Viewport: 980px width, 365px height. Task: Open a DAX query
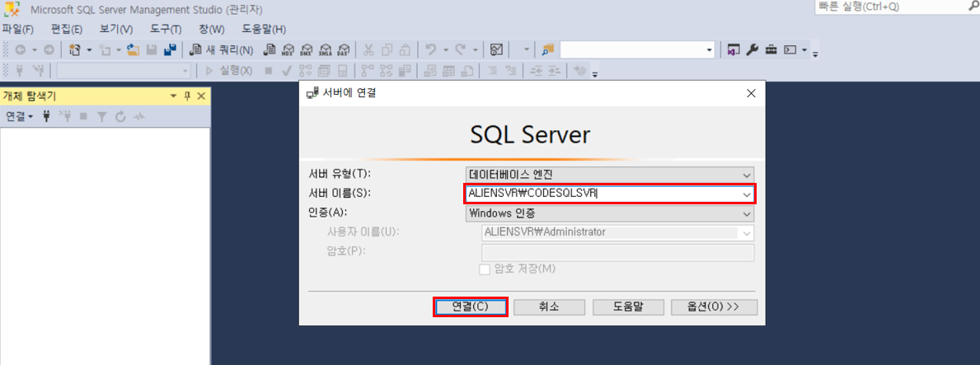tap(344, 50)
